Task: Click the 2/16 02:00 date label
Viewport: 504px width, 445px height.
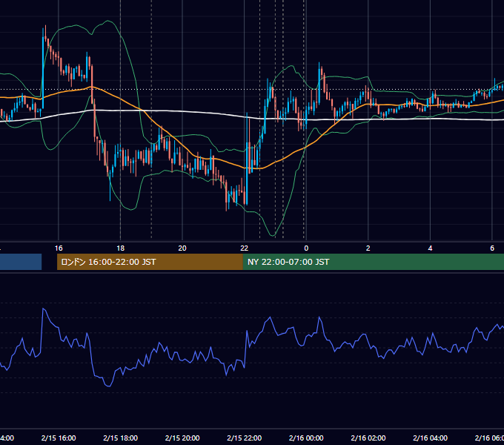Action: [368, 438]
